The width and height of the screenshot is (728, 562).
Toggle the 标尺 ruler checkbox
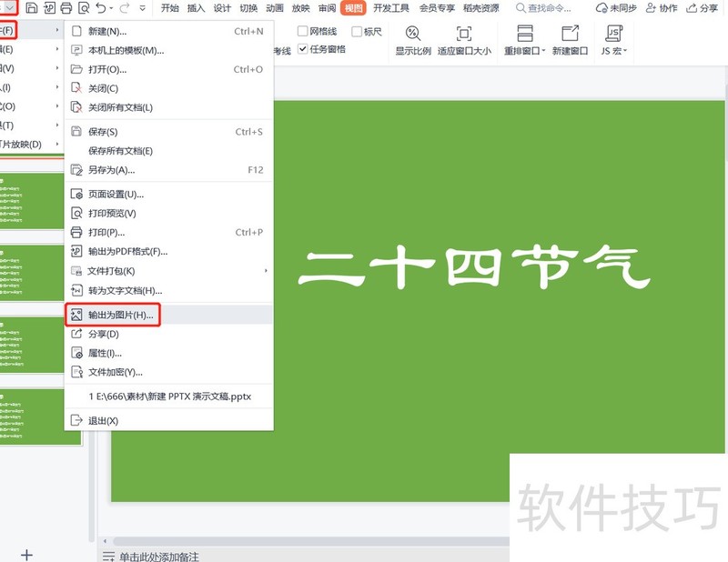pos(355,32)
